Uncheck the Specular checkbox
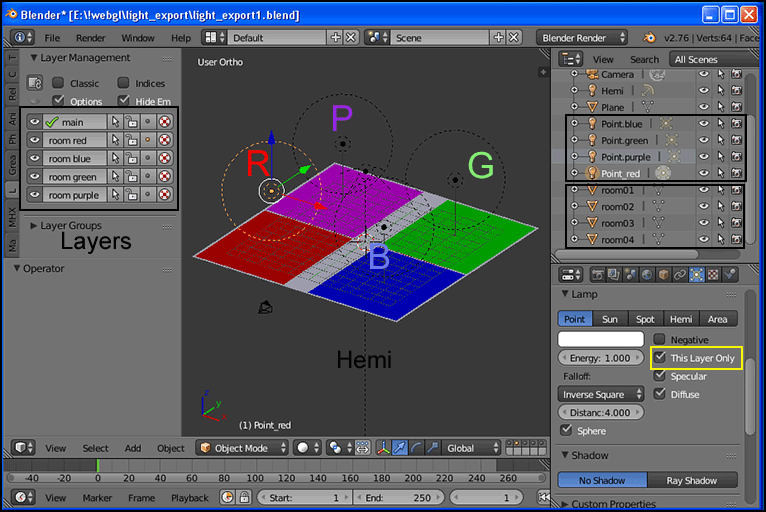Viewport: 766px width, 512px height. point(660,376)
